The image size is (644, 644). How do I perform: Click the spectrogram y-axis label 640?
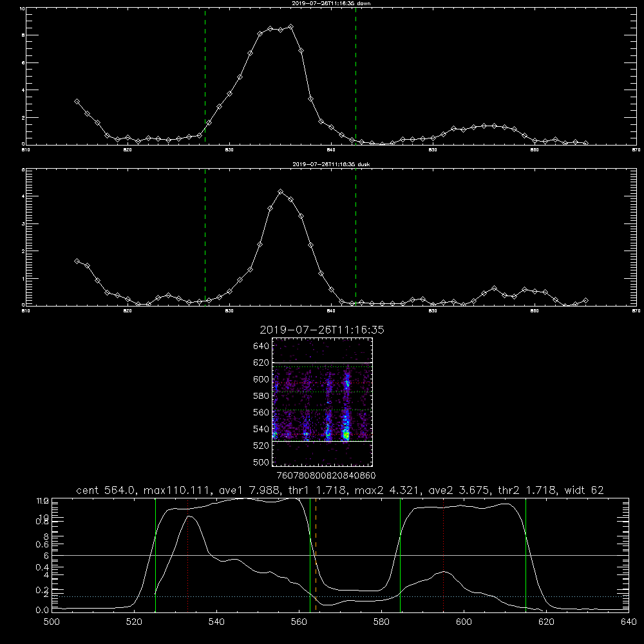261,346
